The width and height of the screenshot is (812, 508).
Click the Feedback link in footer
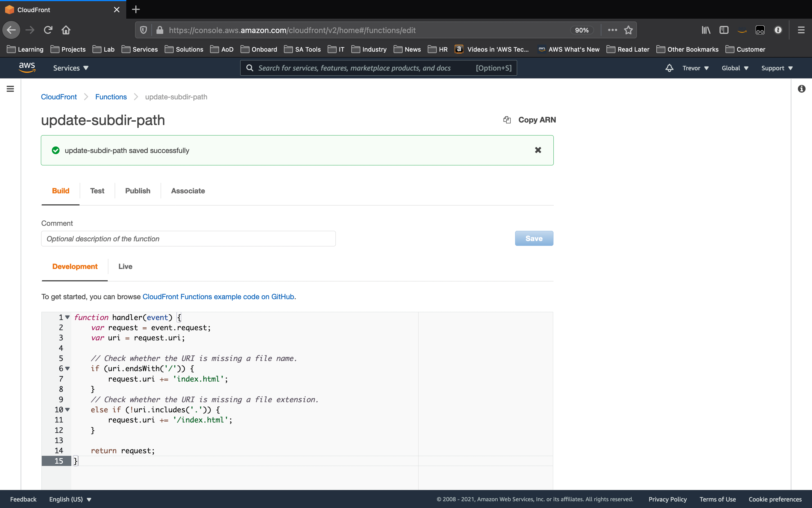pyautogui.click(x=23, y=499)
